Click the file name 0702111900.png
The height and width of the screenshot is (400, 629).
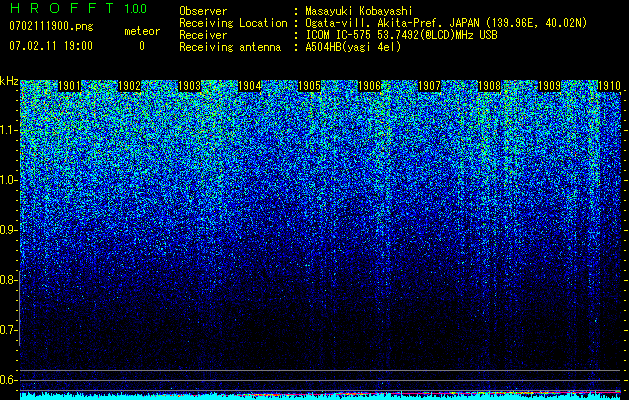[51, 27]
